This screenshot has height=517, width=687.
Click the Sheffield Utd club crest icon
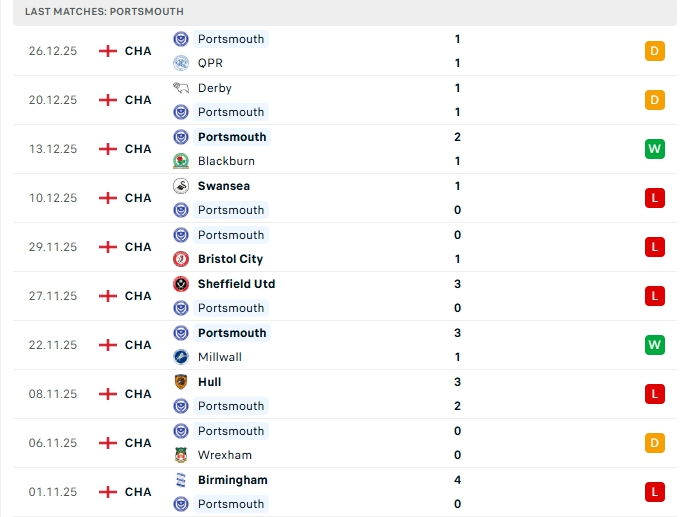181,284
